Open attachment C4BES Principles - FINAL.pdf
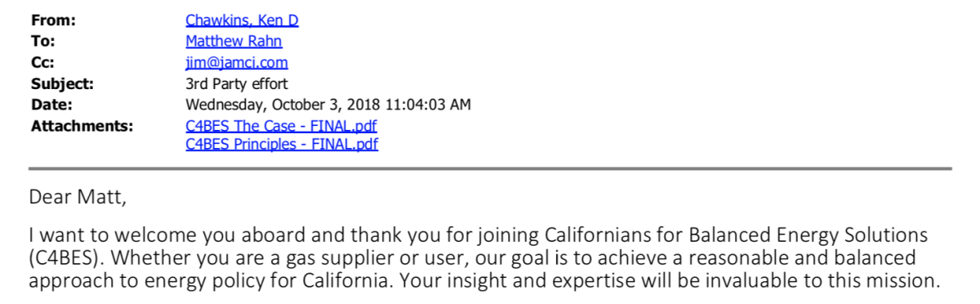Image resolution: width=980 pixels, height=304 pixels. pyautogui.click(x=282, y=145)
